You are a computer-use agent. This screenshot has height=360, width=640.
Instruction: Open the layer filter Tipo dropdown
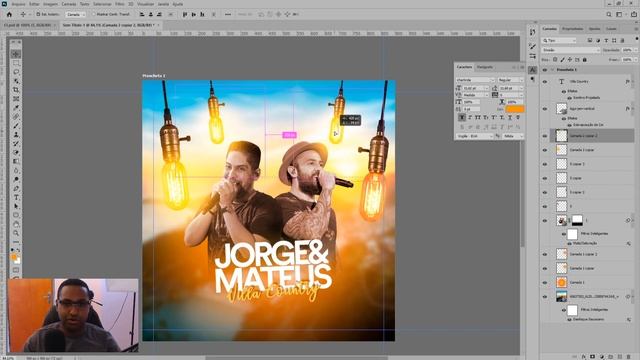(559, 40)
